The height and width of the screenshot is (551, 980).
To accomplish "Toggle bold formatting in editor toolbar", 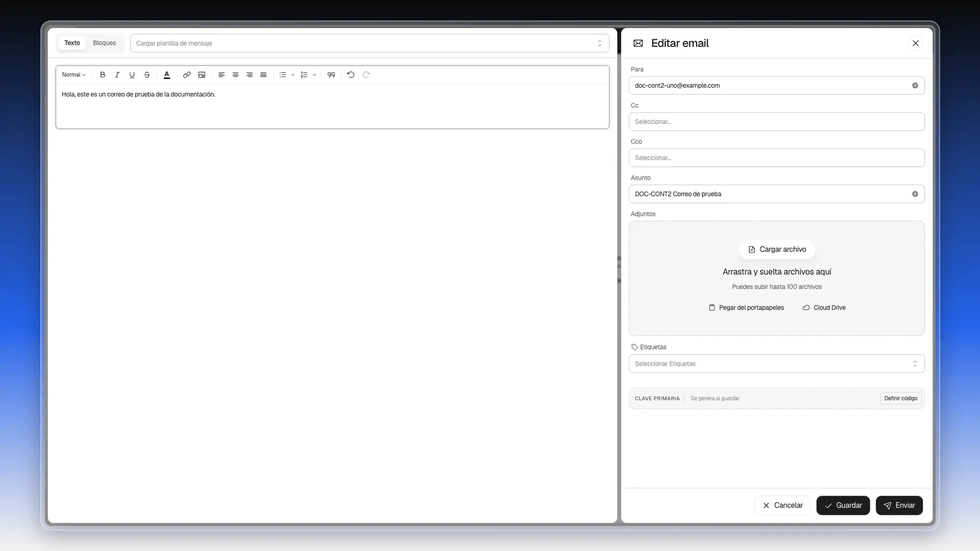I will pyautogui.click(x=103, y=75).
